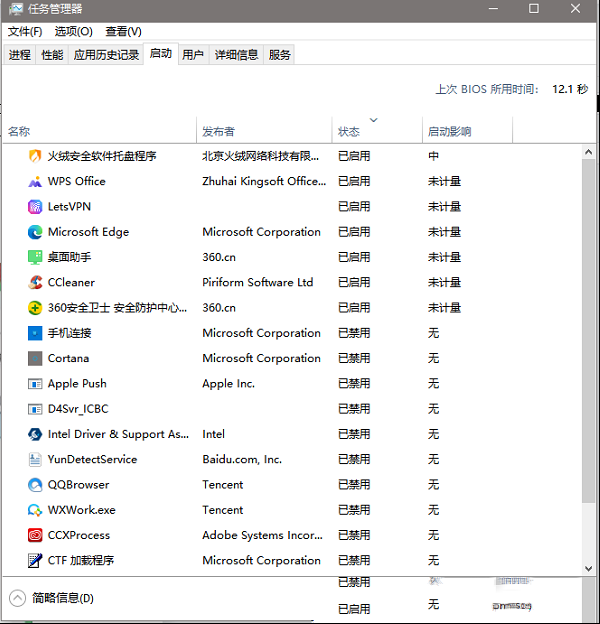Click the D4Svr_ICBC icon

pos(35,409)
